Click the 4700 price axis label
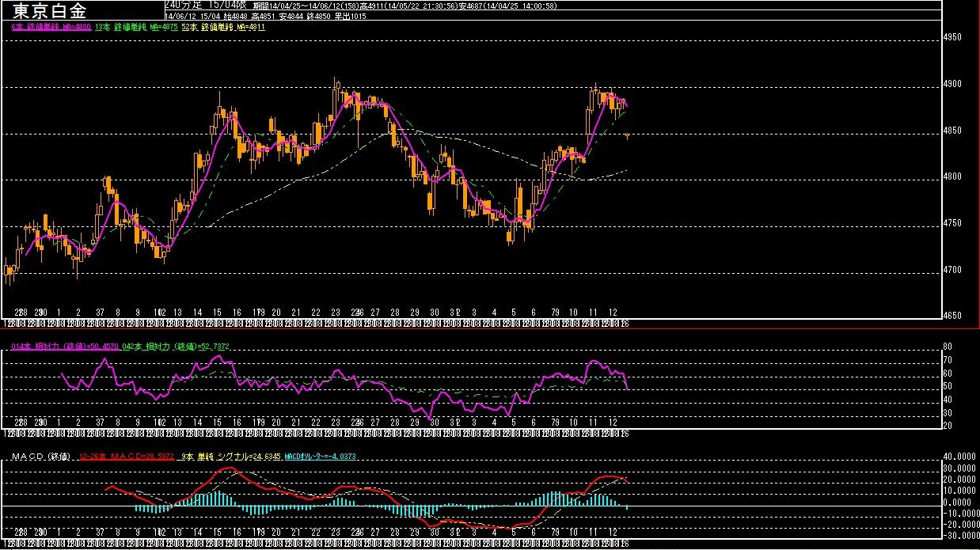Image resolution: width=980 pixels, height=550 pixels. pyautogui.click(x=952, y=270)
